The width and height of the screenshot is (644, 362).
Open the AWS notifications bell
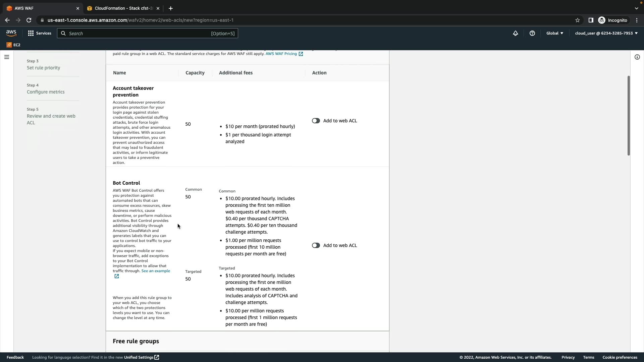point(516,33)
